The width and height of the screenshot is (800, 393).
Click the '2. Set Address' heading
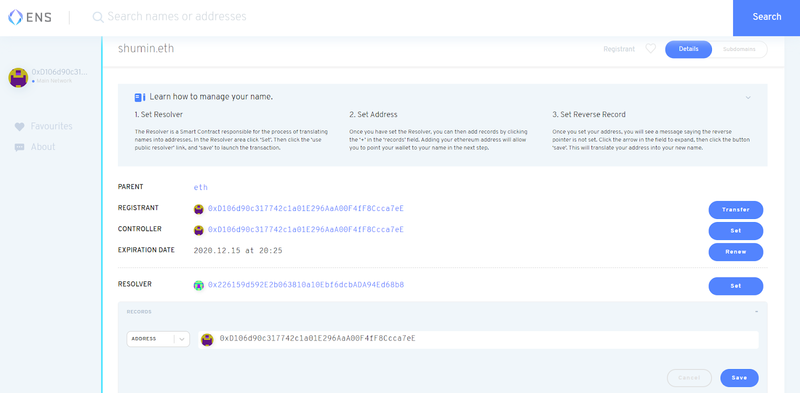[373, 114]
